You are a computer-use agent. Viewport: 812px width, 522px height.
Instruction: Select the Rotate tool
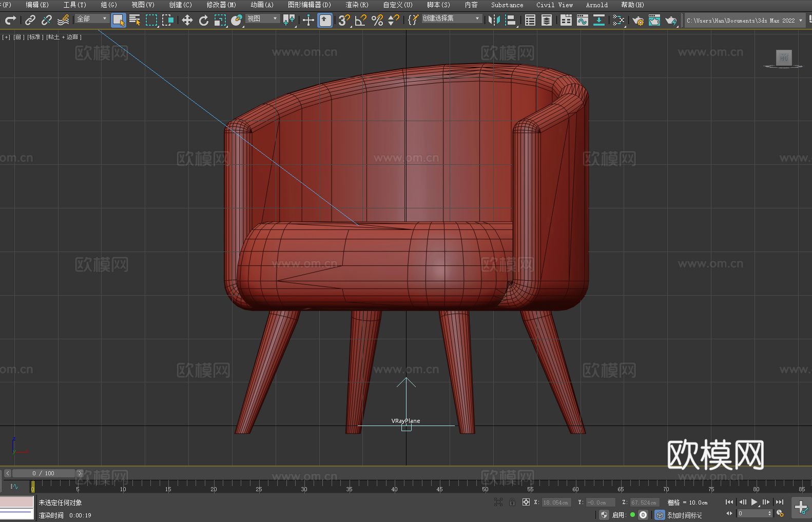(x=204, y=20)
